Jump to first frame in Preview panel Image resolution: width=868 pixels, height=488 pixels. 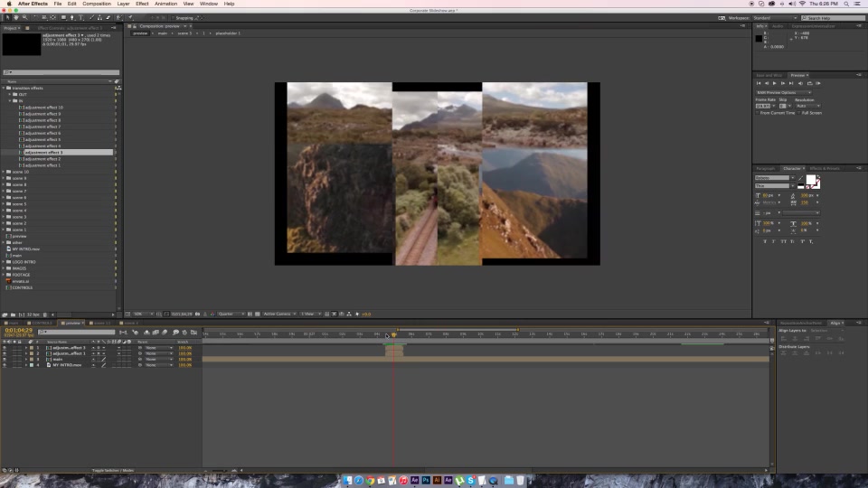coord(759,83)
